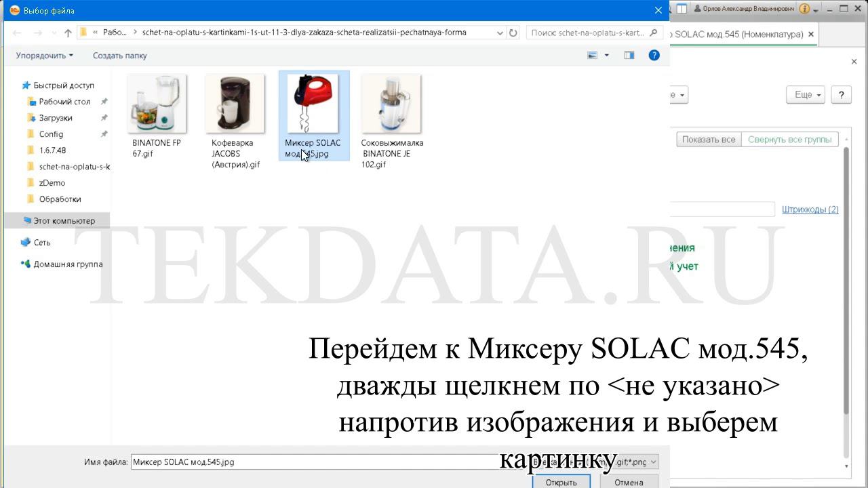868x488 pixels.
Task: Select Домашняя группа in navigation pane
Action: [68, 264]
